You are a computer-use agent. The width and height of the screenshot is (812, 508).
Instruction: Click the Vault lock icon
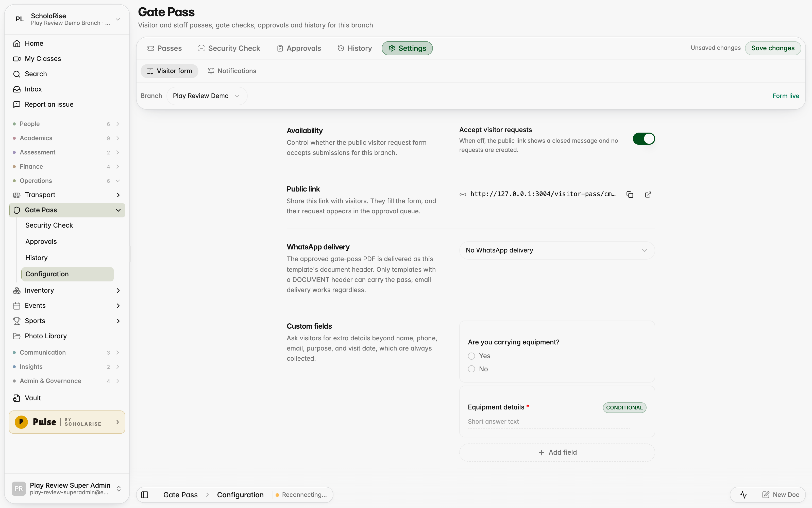[x=17, y=398]
